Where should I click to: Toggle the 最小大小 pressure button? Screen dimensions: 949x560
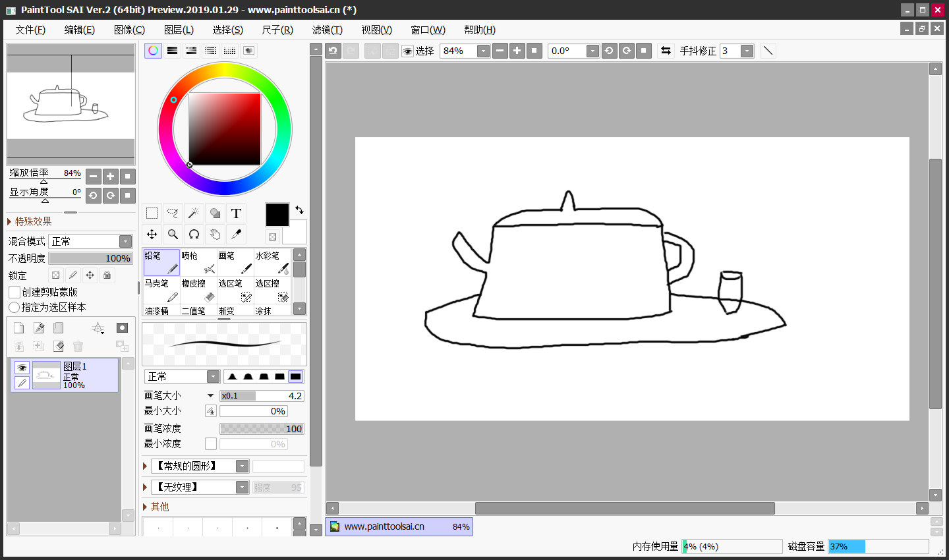pos(211,411)
